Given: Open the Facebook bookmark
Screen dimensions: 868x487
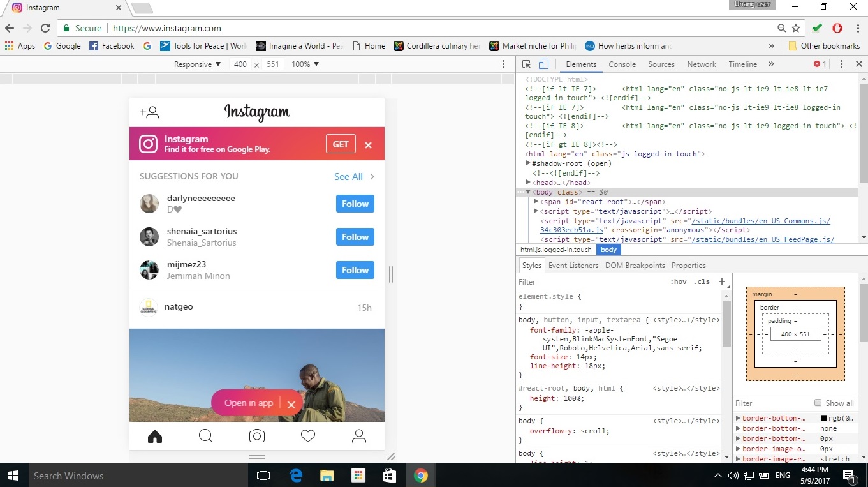Looking at the screenshot, I should (112, 46).
